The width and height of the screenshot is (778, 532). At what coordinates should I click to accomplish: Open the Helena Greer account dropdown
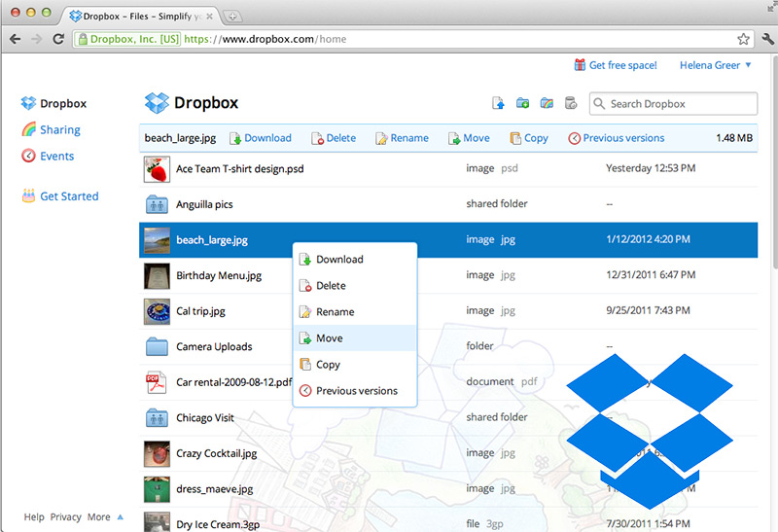(716, 65)
